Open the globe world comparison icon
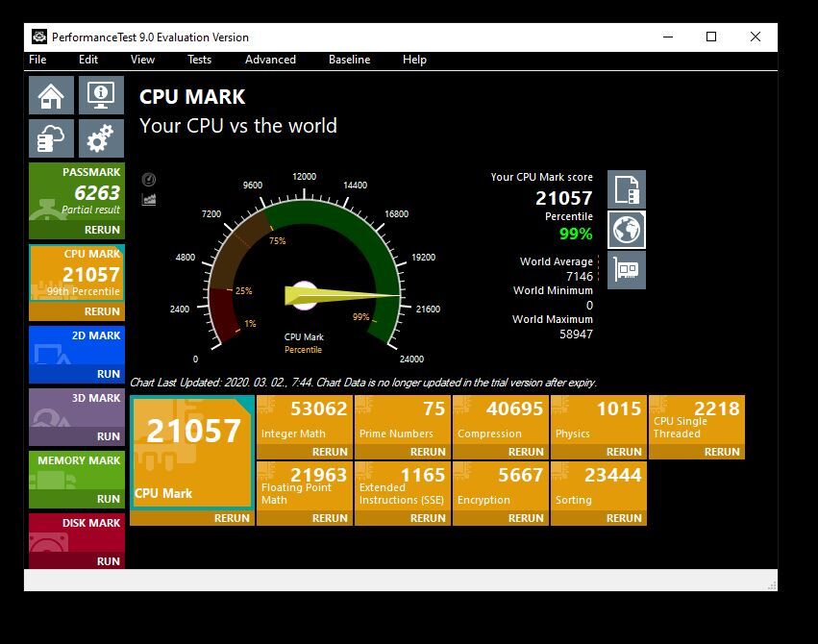Screen dimensions: 818x644 click(627, 230)
